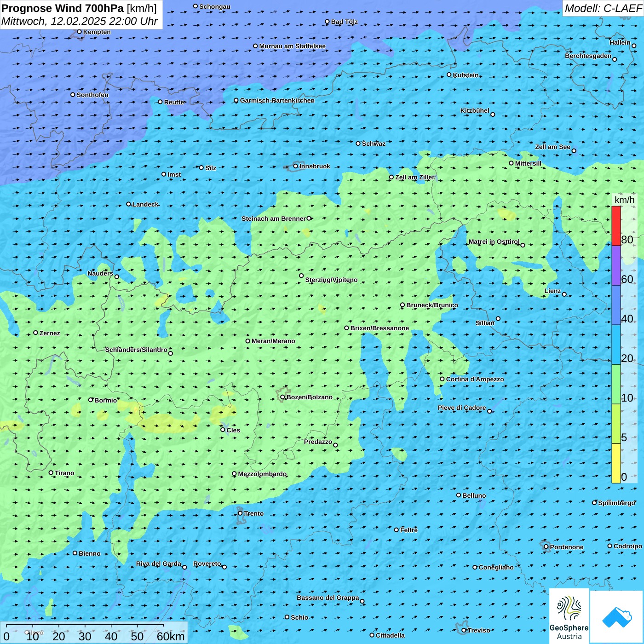Screen dimensions: 644x644
Task: Select the purple legend color above 60
Action: point(616,265)
